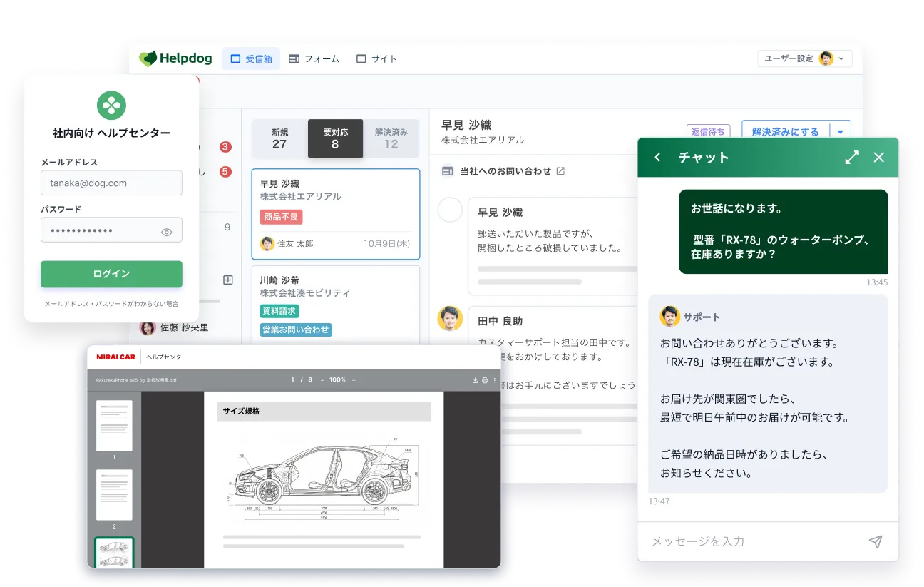The height and width of the screenshot is (587, 924).
Task: Click the メールアドレス・パスワードがわからない場合 link
Action: pyautogui.click(x=111, y=304)
